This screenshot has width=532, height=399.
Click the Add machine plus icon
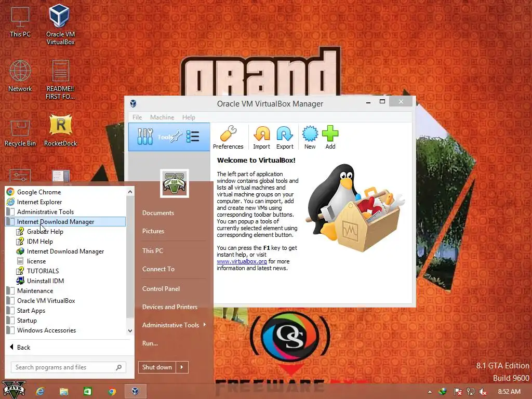[330, 137]
